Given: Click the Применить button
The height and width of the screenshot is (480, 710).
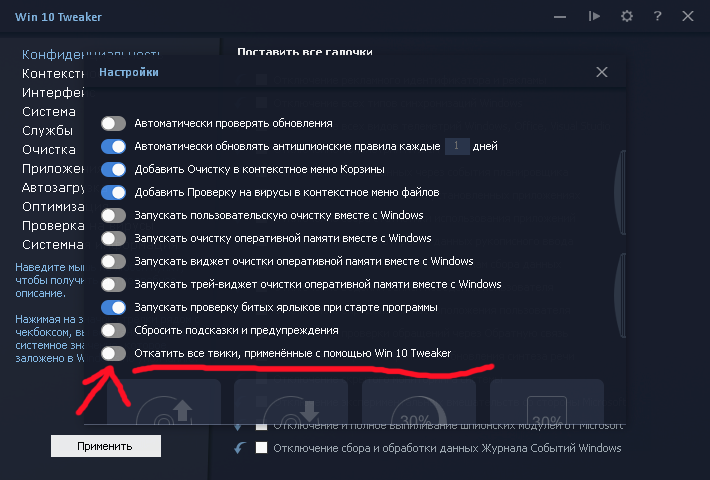Looking at the screenshot, I should click(x=106, y=446).
